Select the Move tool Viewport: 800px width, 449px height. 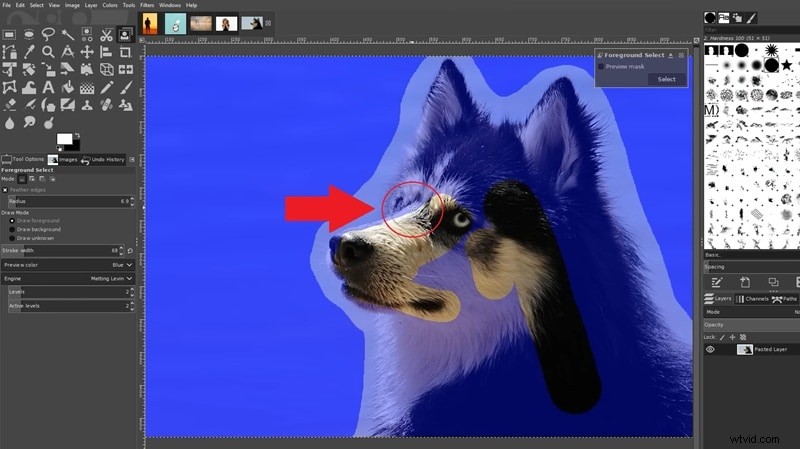(87, 52)
